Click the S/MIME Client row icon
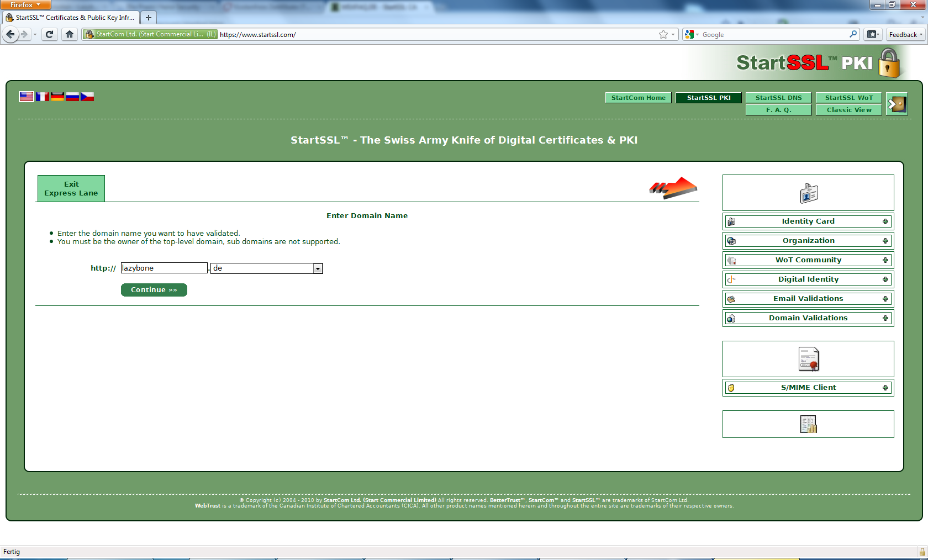This screenshot has width=928, height=560. 731,388
